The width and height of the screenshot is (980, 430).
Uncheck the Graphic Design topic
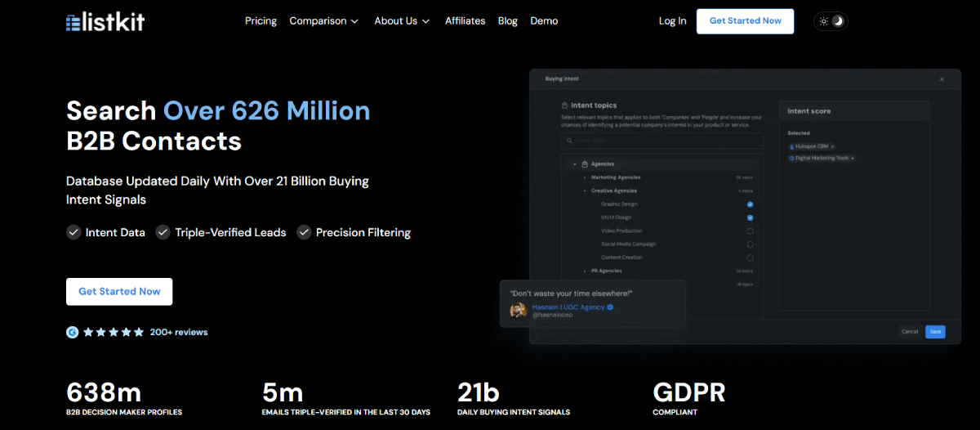[750, 204]
